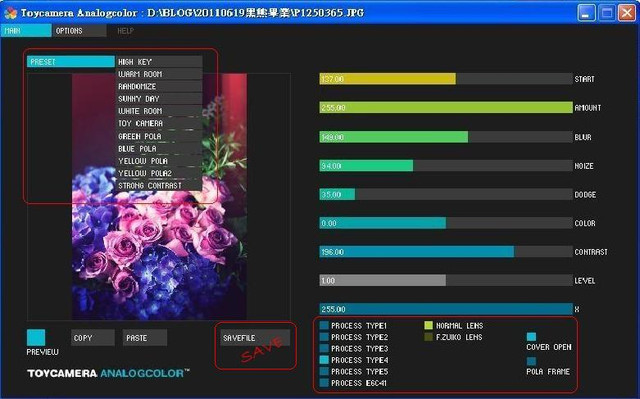Click the flower photo preview

pos(159,196)
